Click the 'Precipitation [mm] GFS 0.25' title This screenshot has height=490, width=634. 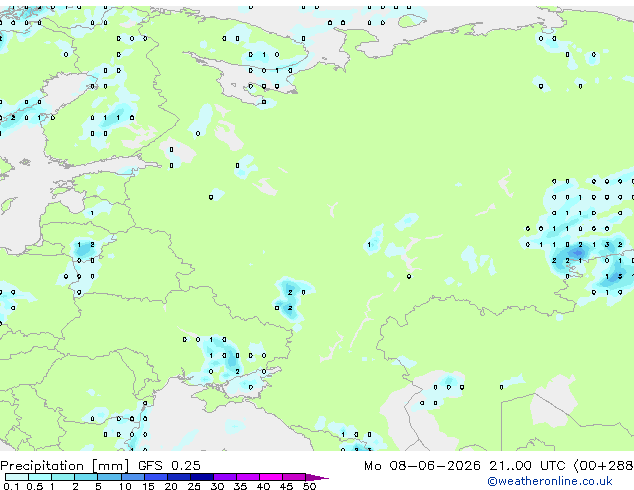click(100, 466)
